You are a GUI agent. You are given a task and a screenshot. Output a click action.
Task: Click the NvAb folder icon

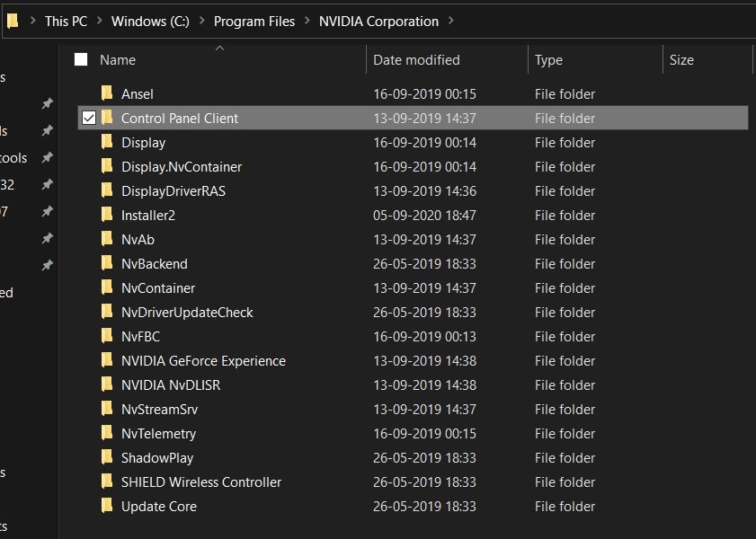[107, 238]
